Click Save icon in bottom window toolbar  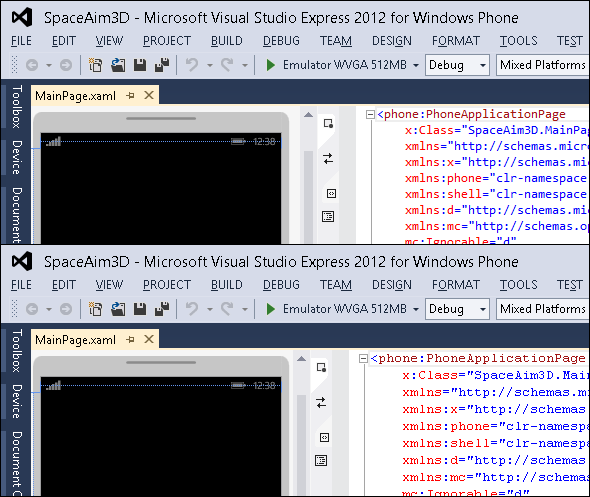[x=140, y=309]
